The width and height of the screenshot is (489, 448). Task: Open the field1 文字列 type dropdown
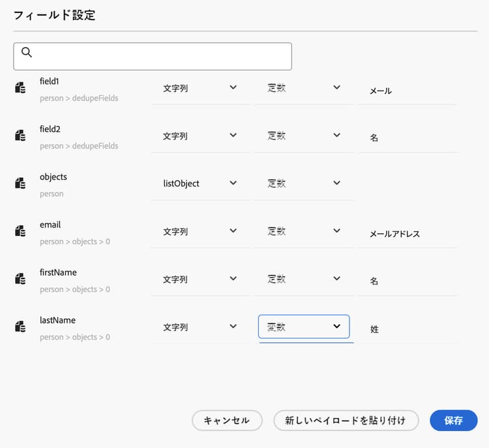click(x=200, y=88)
